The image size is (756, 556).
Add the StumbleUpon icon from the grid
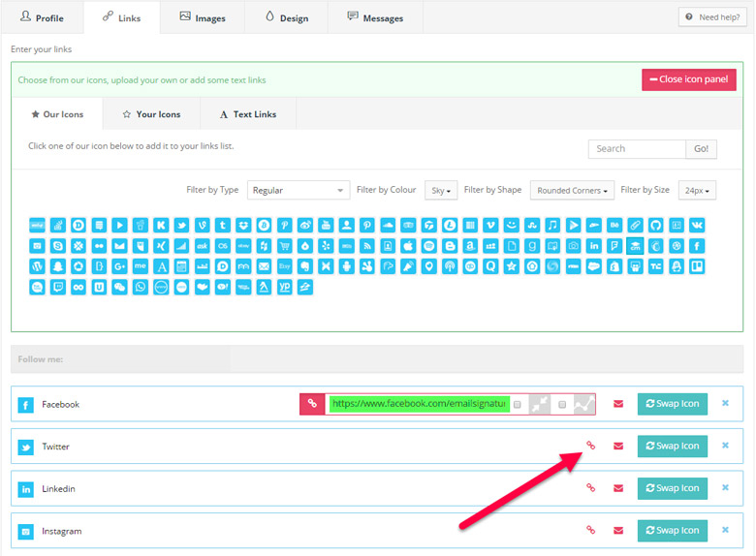click(x=532, y=225)
